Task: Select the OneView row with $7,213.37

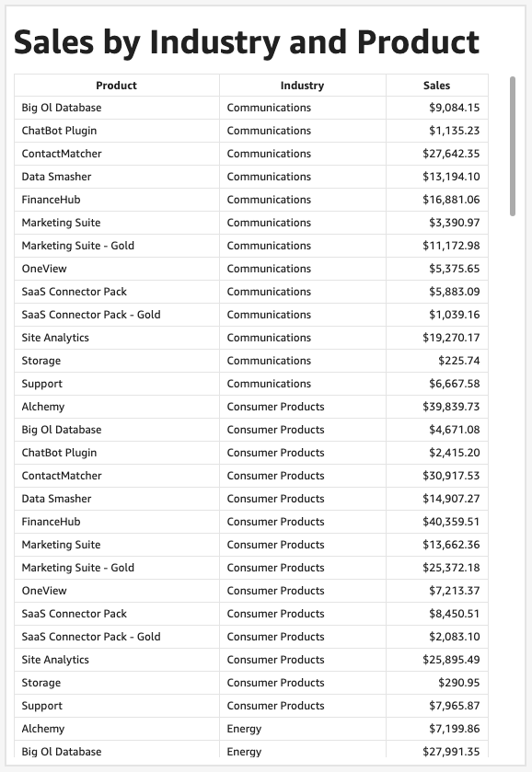Action: [x=251, y=591]
